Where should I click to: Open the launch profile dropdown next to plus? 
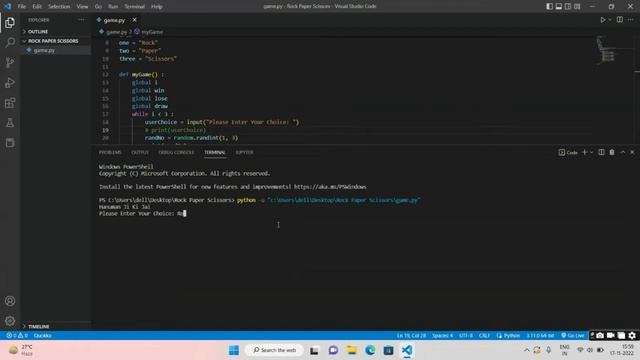click(591, 152)
